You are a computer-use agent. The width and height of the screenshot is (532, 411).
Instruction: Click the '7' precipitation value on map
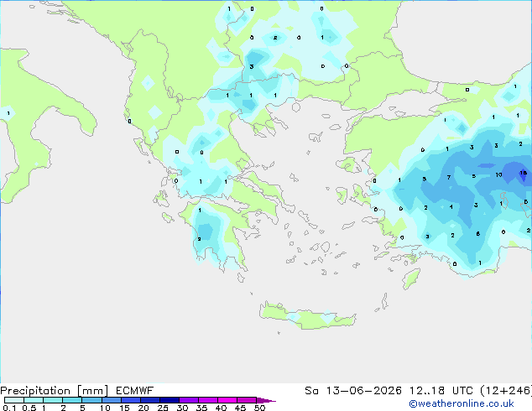449,177
